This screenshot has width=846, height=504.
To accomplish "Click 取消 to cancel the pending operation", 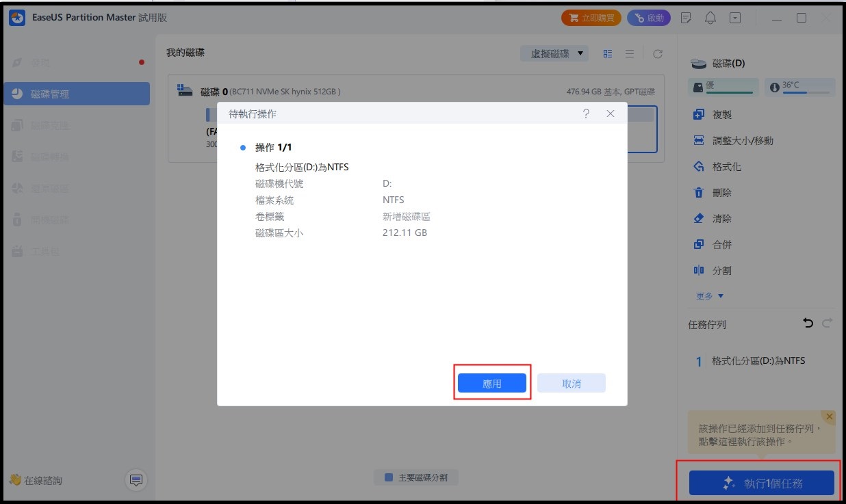I will pyautogui.click(x=572, y=383).
